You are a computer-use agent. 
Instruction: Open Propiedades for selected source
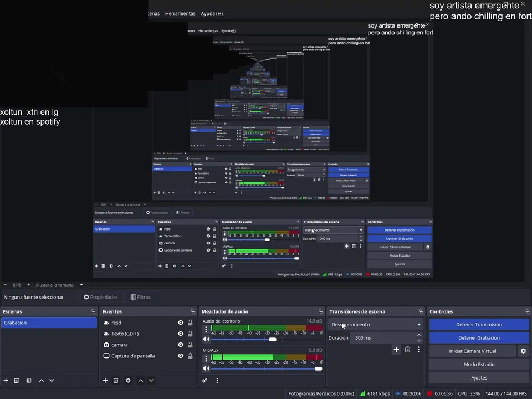[x=101, y=297]
